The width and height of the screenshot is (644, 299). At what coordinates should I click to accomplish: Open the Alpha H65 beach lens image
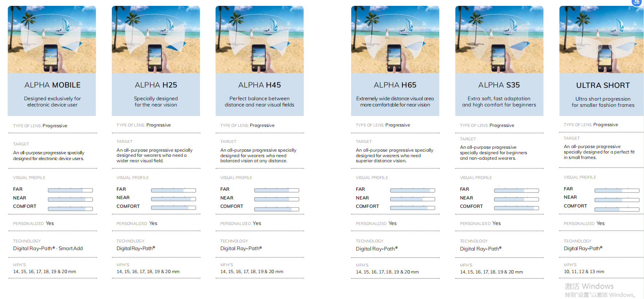395,39
